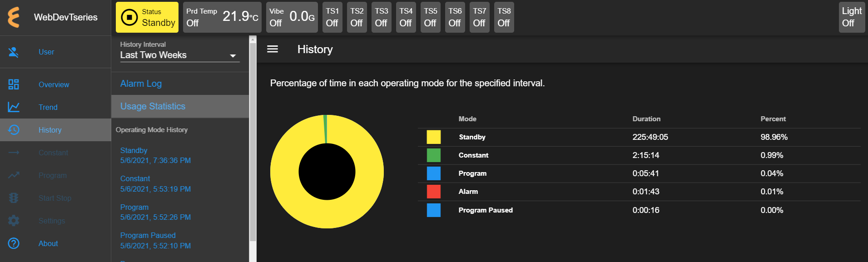Open Program entry from 5:52:26 PM

pos(155,212)
